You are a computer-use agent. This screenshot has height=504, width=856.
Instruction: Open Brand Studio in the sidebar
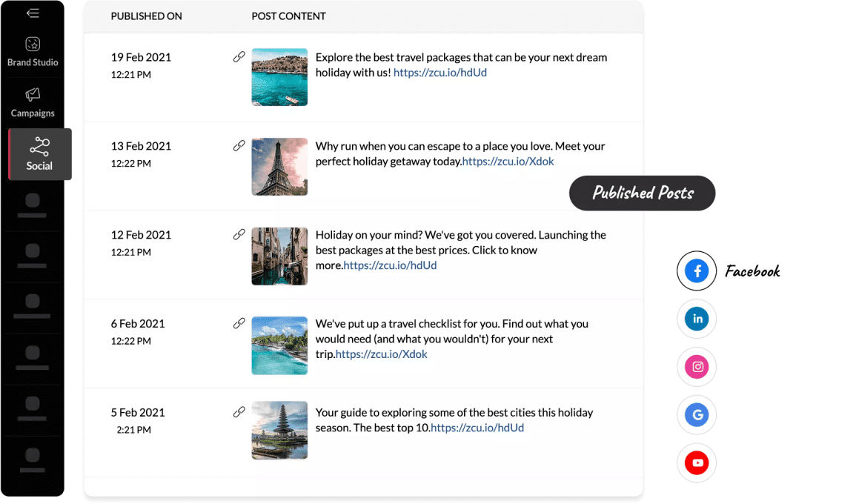(x=33, y=52)
